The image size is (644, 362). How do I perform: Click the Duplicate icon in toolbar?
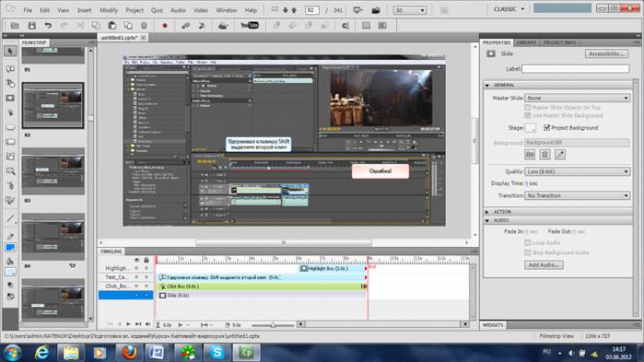point(128,26)
